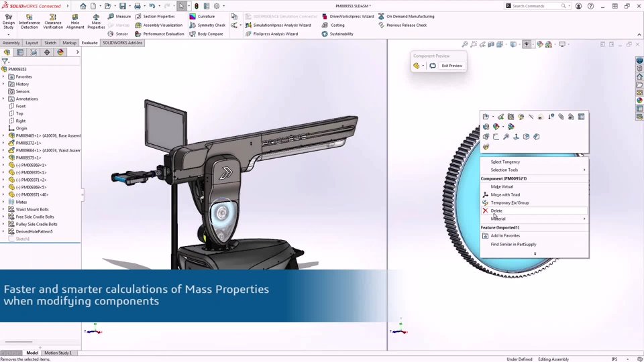Launch SimulationXpress Analysis Wizard
The height and width of the screenshot is (362, 644).
[x=278, y=25]
